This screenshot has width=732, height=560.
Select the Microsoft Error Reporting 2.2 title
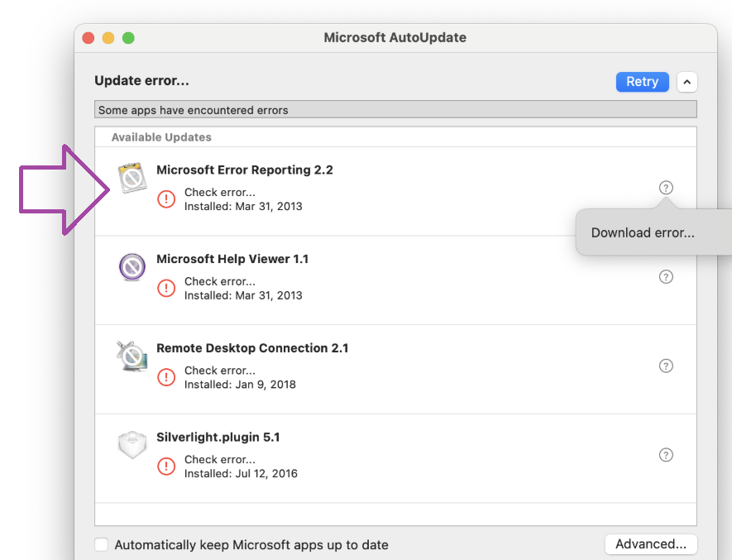coord(245,170)
